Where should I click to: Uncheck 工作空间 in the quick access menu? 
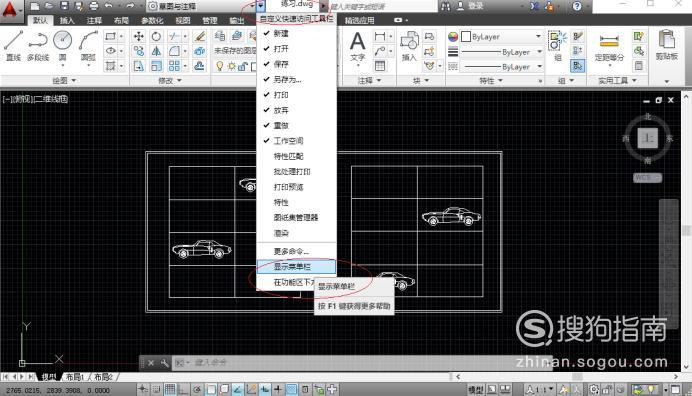coord(297,141)
